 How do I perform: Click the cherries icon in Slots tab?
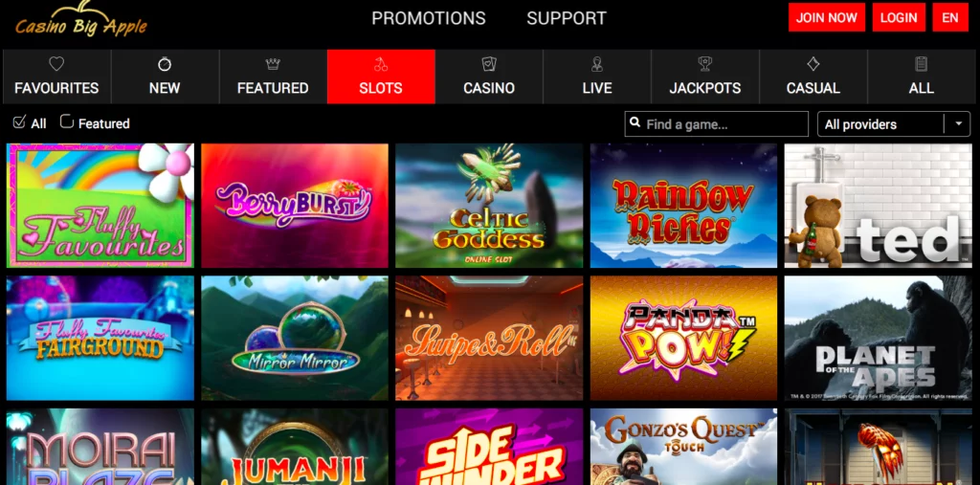pyautogui.click(x=381, y=64)
